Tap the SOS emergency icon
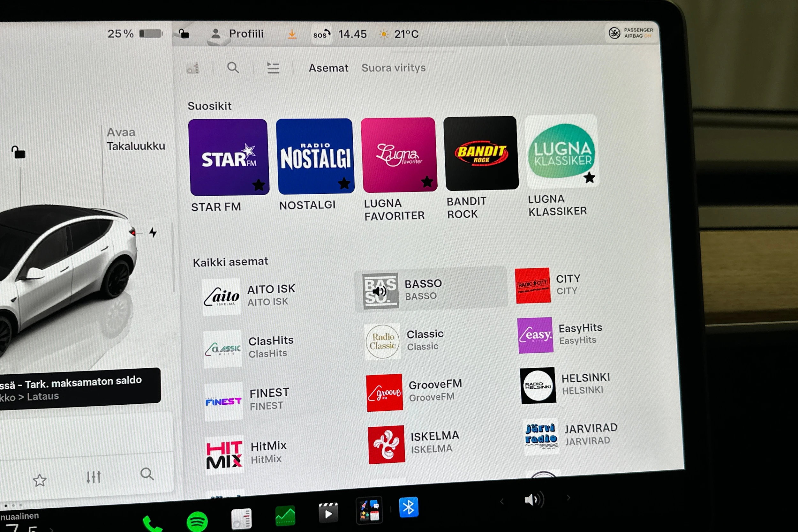 tap(321, 34)
